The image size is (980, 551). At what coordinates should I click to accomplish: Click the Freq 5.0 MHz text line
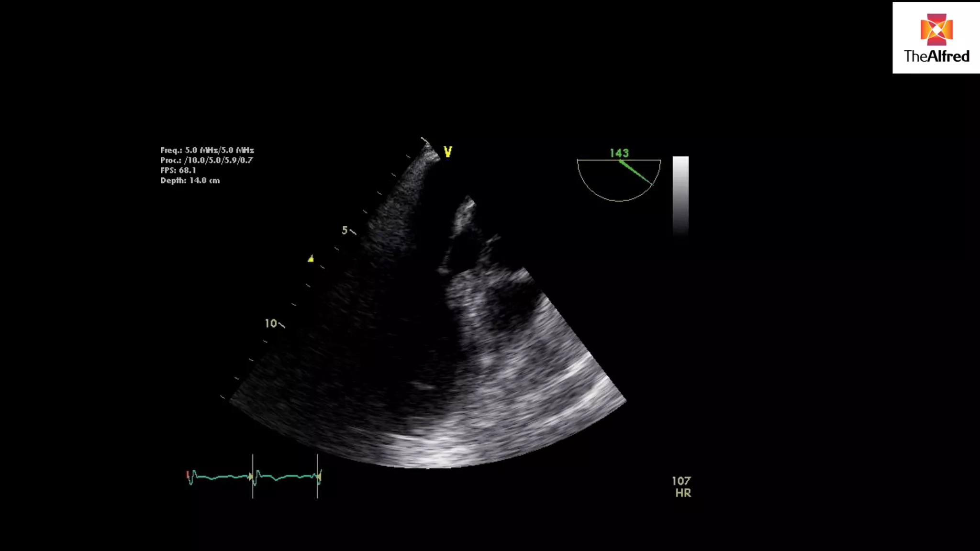[x=207, y=150]
